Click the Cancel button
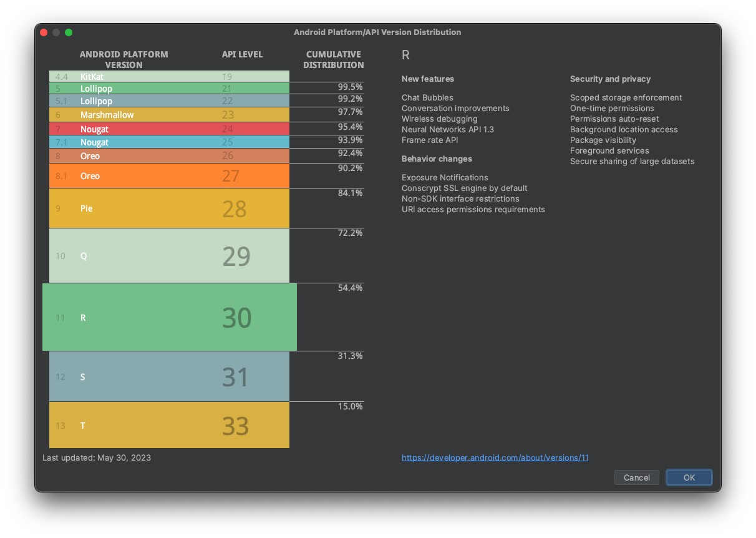This screenshot has height=538, width=756. (636, 477)
